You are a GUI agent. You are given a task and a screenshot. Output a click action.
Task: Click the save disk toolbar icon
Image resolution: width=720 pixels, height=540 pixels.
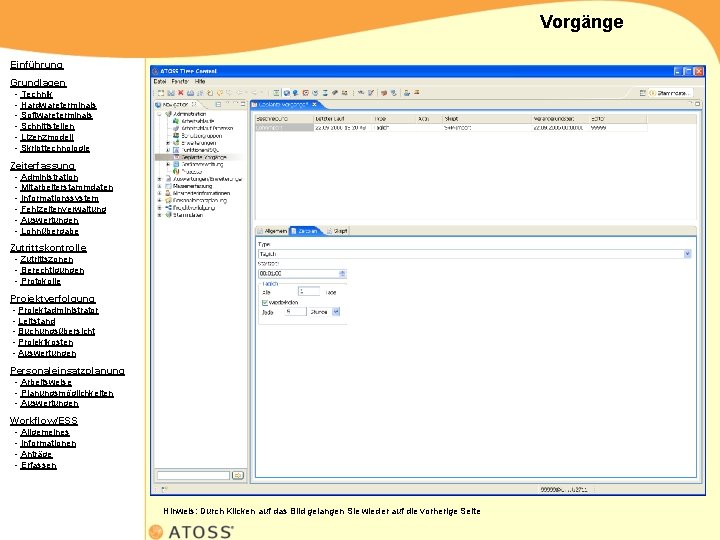click(171, 93)
